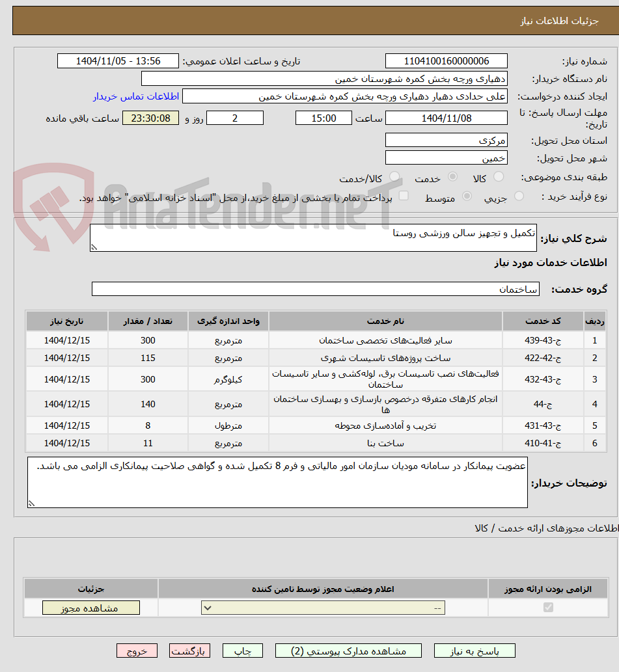
Task: Click quantity 140 cell
Action: [x=148, y=404]
